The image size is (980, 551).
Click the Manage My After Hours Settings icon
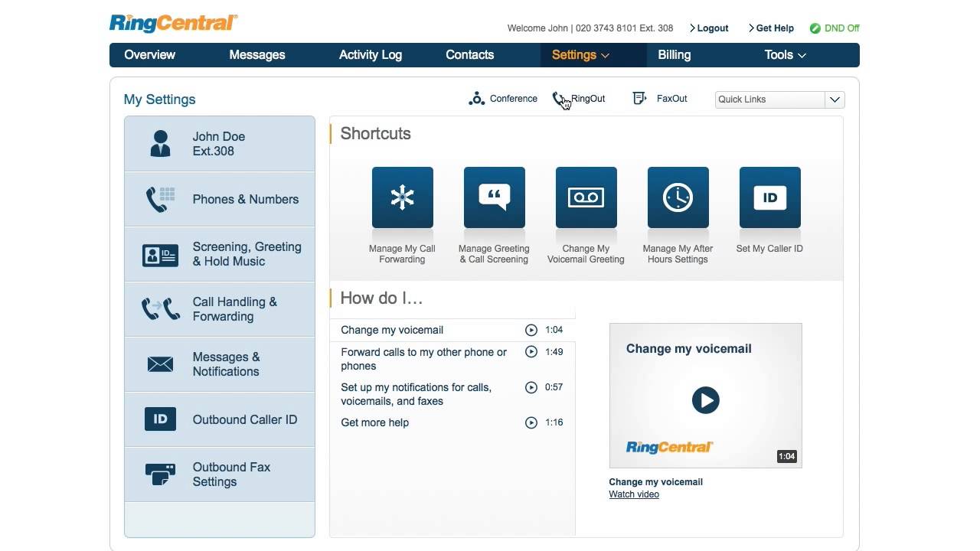click(x=678, y=197)
